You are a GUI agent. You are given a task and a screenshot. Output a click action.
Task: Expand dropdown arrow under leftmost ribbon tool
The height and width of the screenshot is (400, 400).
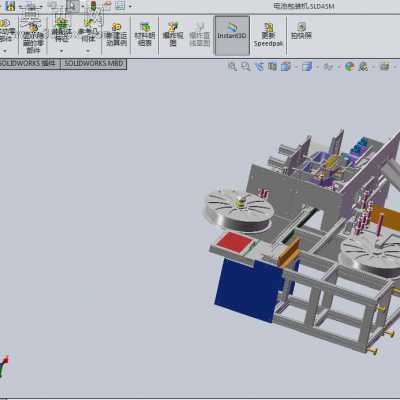[5, 51]
